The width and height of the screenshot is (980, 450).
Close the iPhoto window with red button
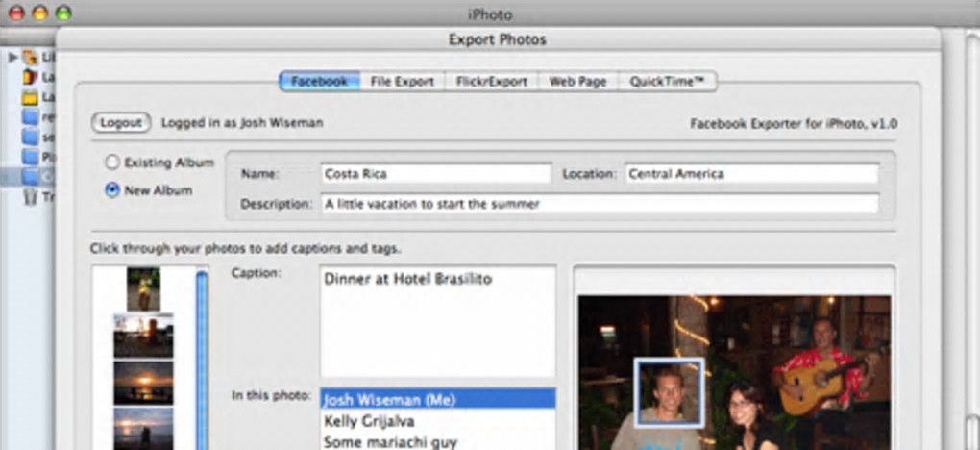(17, 12)
